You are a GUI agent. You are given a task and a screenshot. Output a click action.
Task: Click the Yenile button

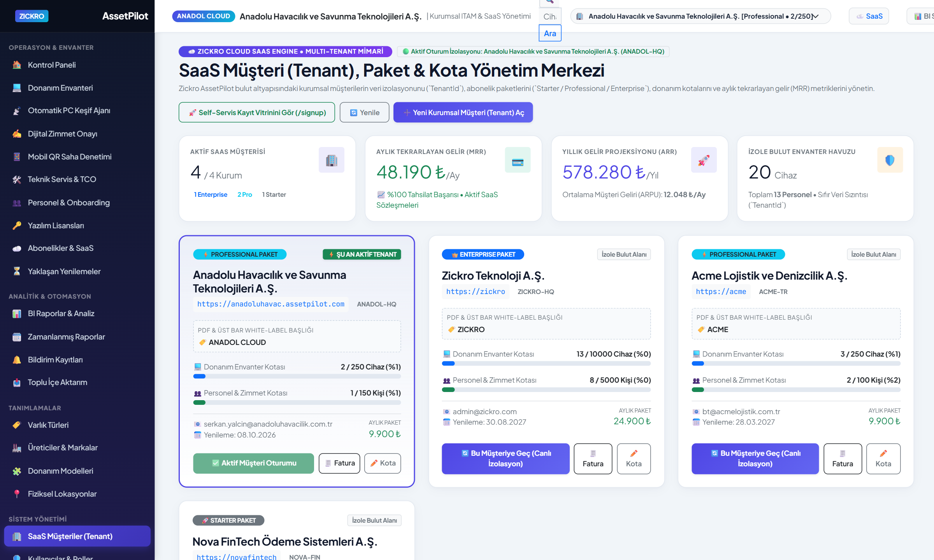tap(365, 112)
